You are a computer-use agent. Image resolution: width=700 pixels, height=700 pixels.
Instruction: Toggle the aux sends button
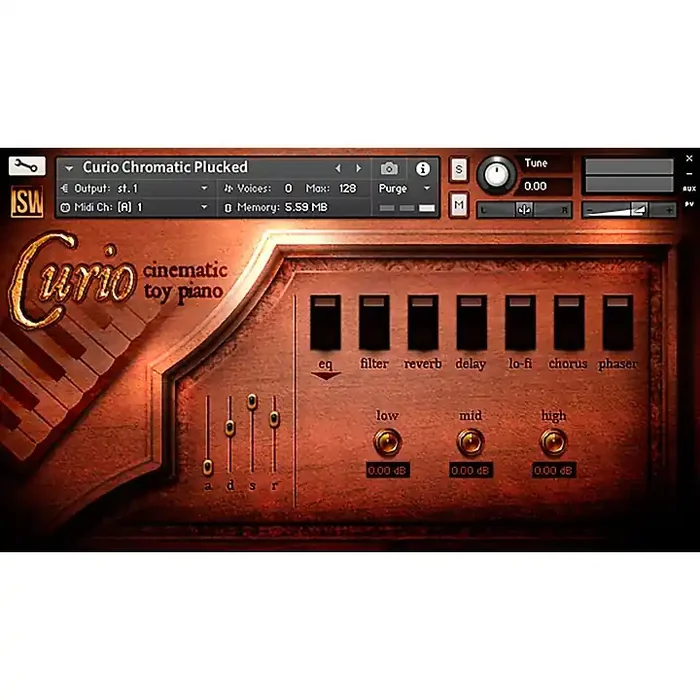point(689,189)
